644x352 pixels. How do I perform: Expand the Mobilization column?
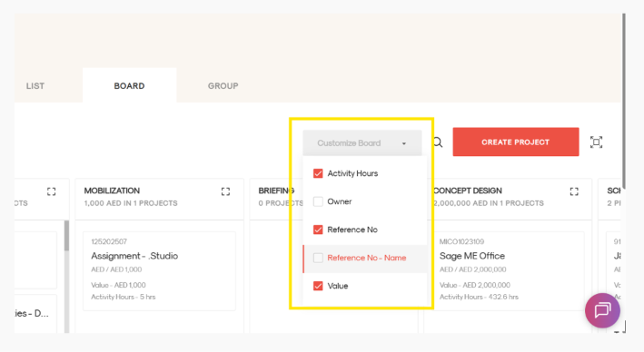point(225,191)
